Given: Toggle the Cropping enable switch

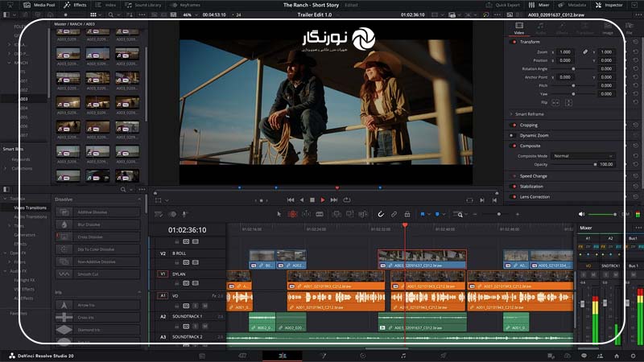Looking at the screenshot, I should click(514, 125).
